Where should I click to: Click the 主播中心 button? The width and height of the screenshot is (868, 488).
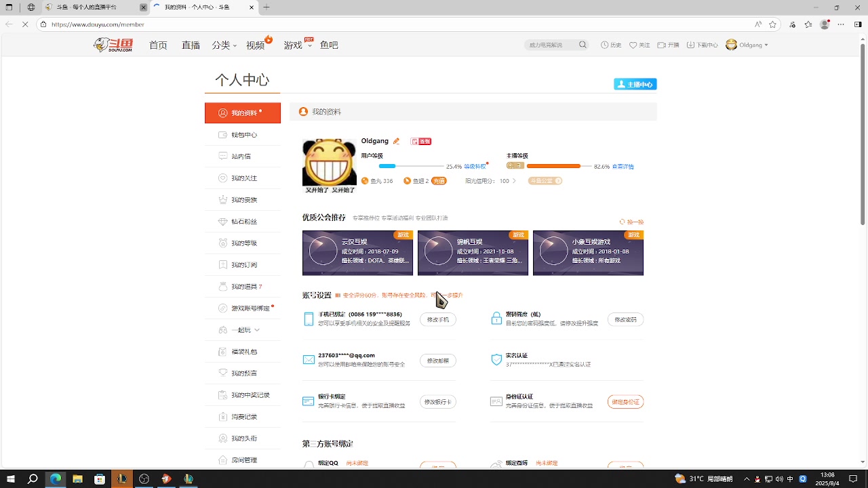tap(635, 84)
